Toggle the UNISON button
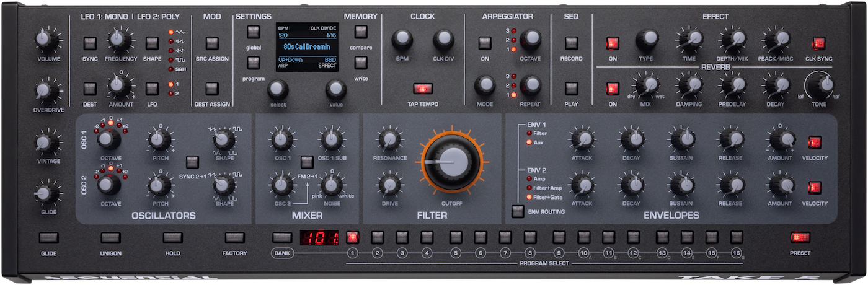 (110, 238)
